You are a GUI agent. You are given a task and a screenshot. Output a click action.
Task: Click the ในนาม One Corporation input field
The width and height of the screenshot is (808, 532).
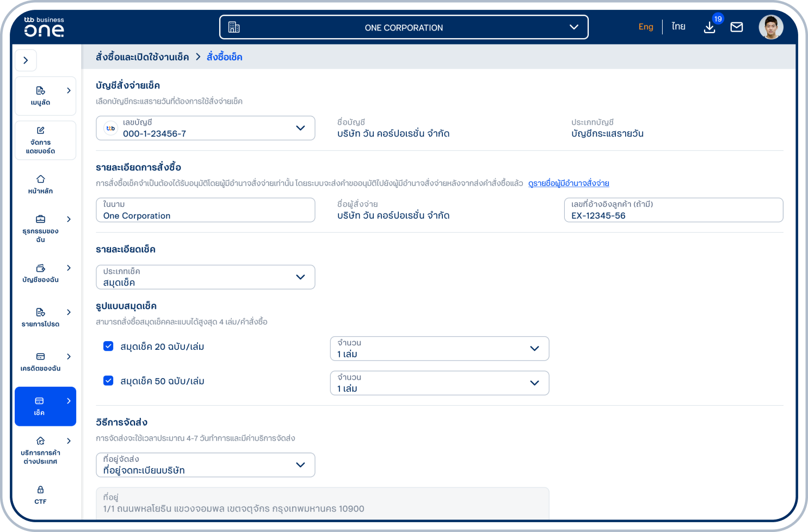coord(205,211)
